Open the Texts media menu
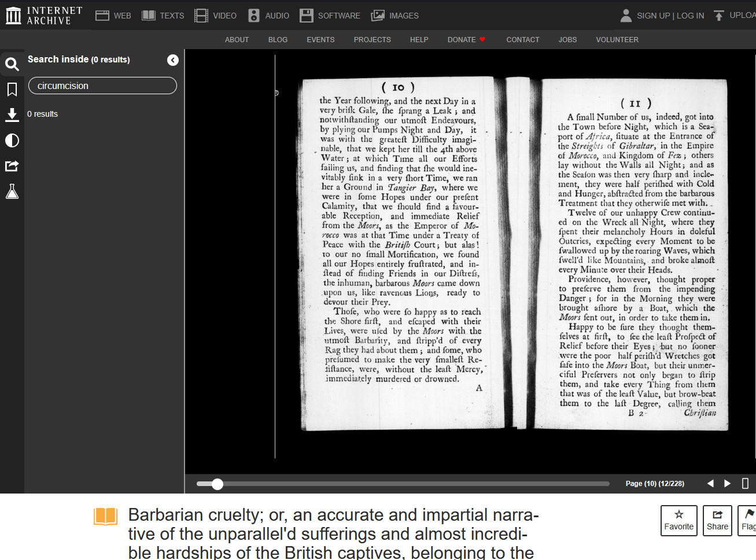This screenshot has width=756, height=560. (163, 16)
